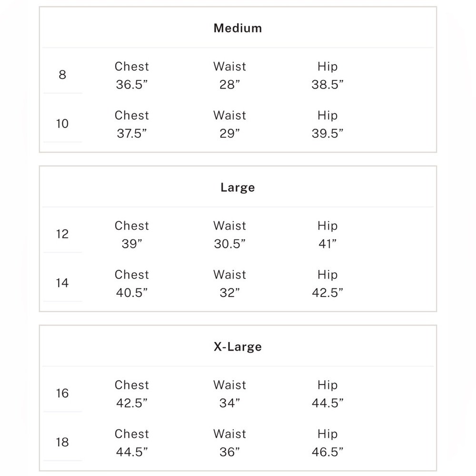Image resolution: width=476 pixels, height=476 pixels.
Task: Click the size 10 row label
Action: click(x=62, y=124)
